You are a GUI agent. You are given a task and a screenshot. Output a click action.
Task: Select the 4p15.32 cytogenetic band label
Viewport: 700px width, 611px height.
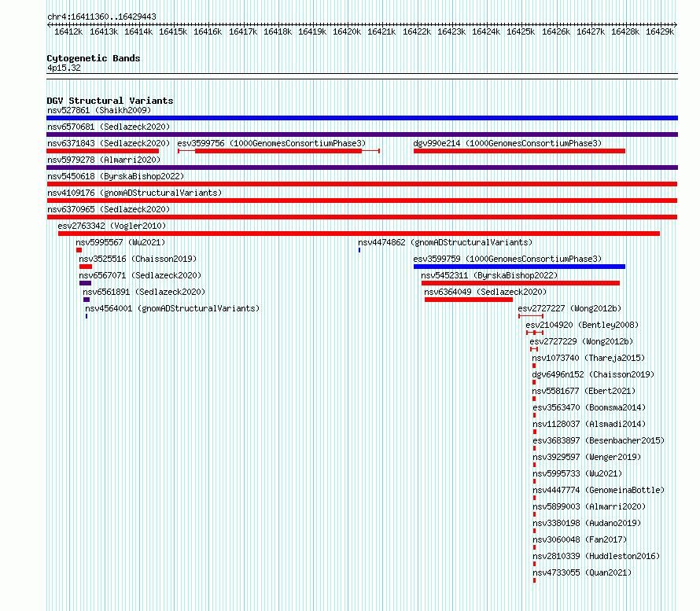pyautogui.click(x=64, y=68)
